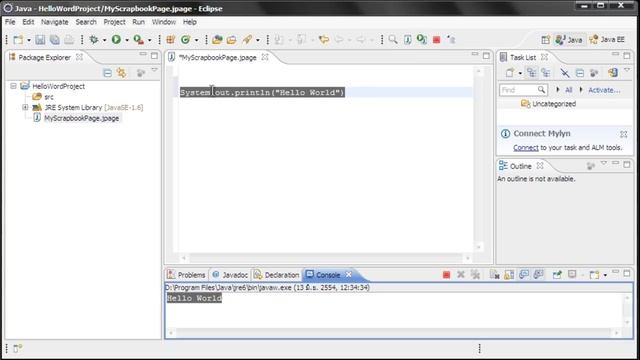Open the Run configurations dropdown arrow
The image size is (640, 360).
coord(127,40)
